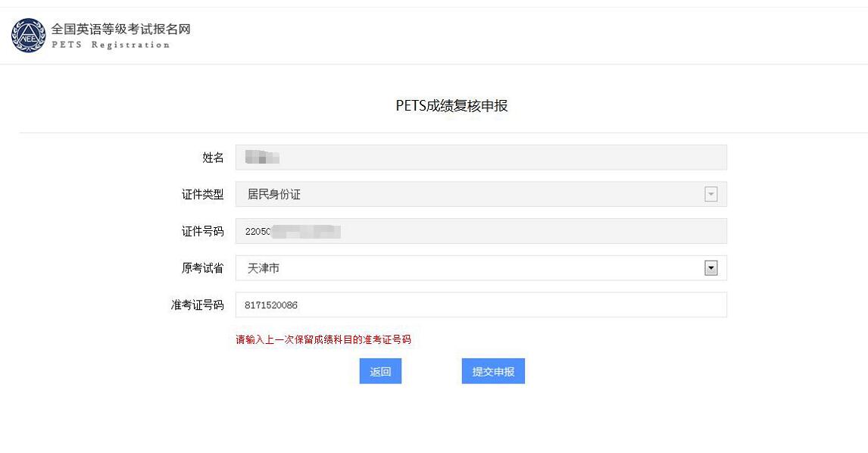Focus the 准考证号码 field with 8171520086
This screenshot has height=453, width=868.
481,305
